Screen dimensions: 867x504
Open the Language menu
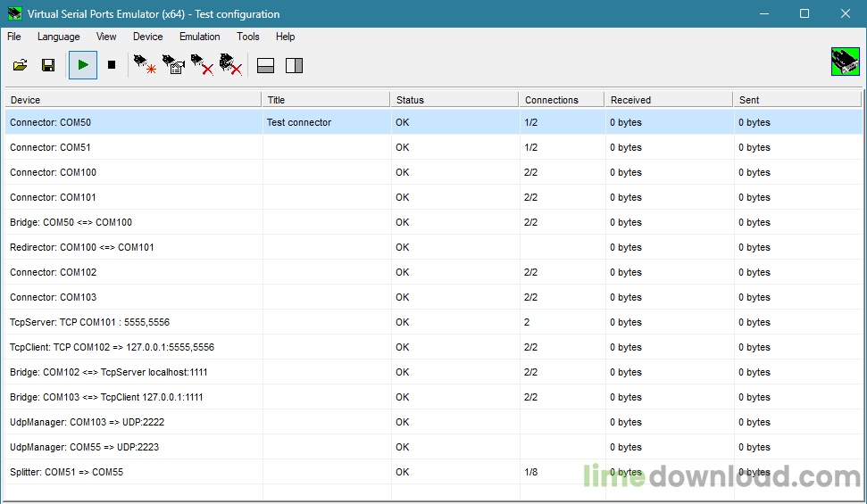(x=58, y=37)
